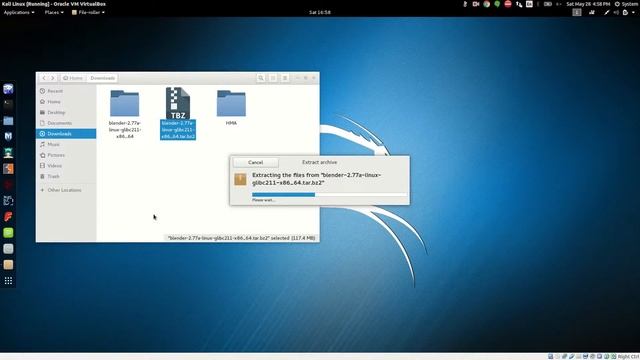This screenshot has height=360, width=640.
Task: Go back with the file manager back arrow
Action: 44,78
